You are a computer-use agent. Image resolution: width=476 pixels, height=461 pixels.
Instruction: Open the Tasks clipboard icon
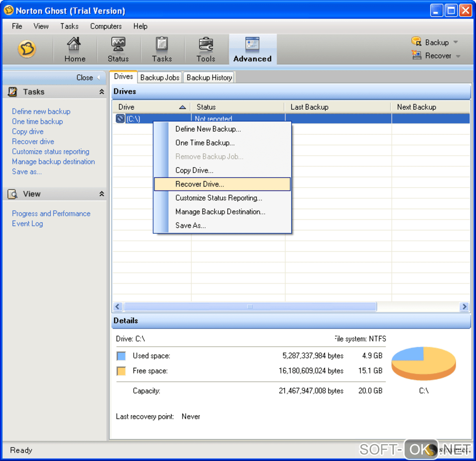click(x=162, y=44)
